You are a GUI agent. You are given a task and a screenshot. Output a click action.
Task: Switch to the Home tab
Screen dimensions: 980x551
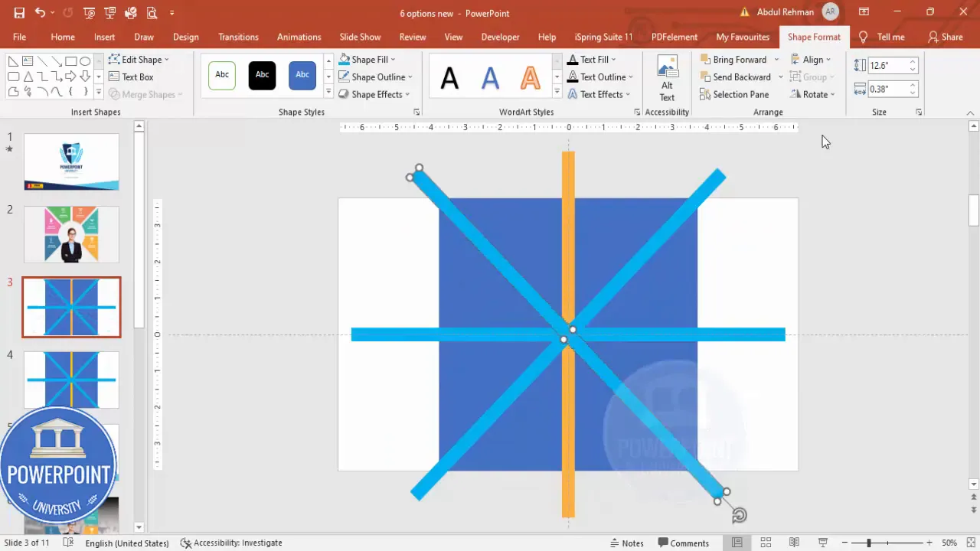point(63,37)
